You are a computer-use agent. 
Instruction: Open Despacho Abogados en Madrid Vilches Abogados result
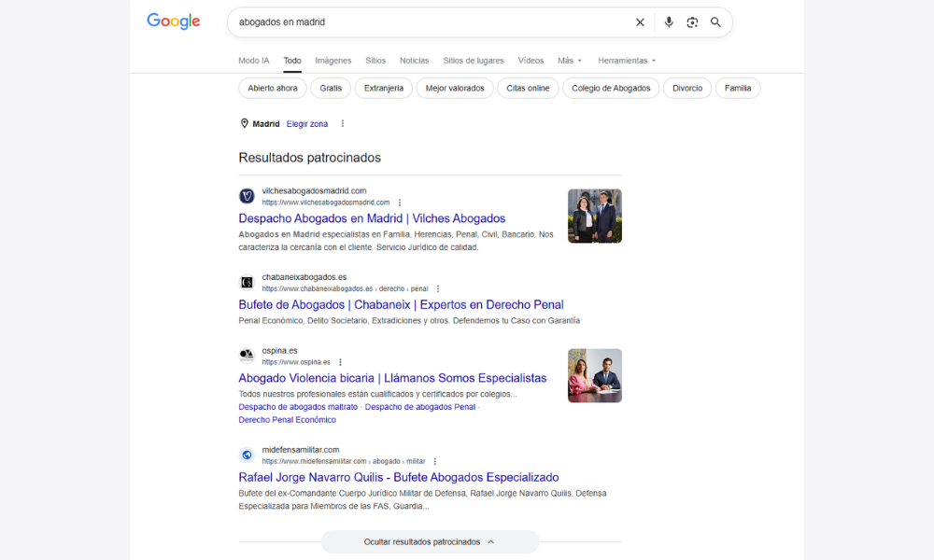coord(372,218)
